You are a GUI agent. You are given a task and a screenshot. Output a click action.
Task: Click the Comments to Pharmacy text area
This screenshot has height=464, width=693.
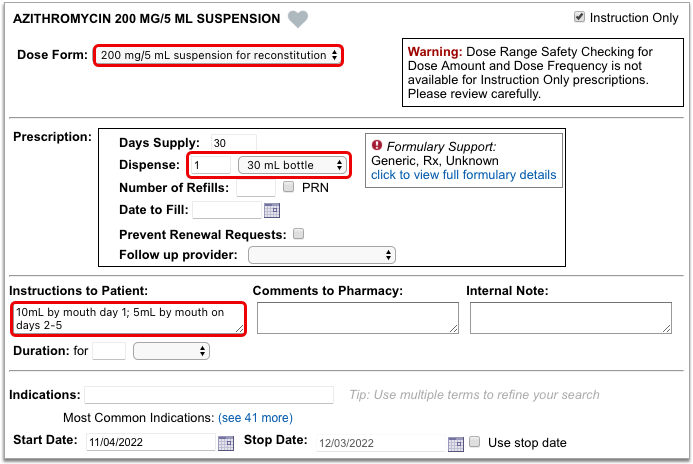pos(358,318)
